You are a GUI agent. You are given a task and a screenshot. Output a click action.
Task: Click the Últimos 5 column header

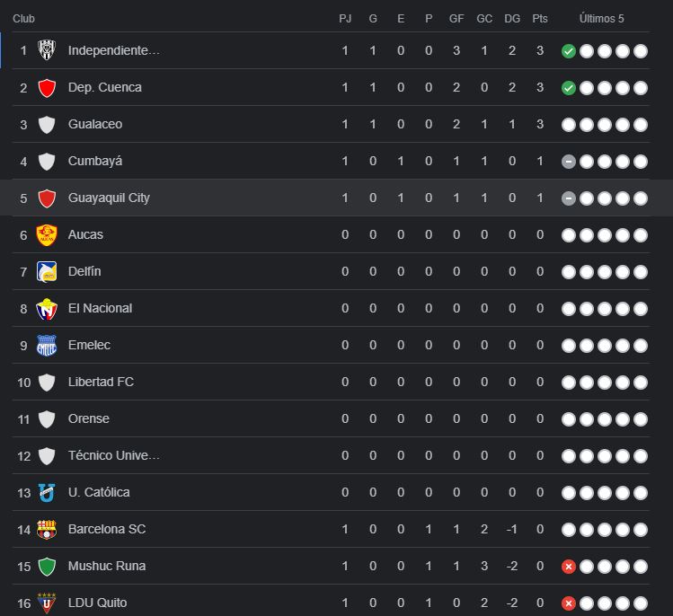click(x=602, y=19)
